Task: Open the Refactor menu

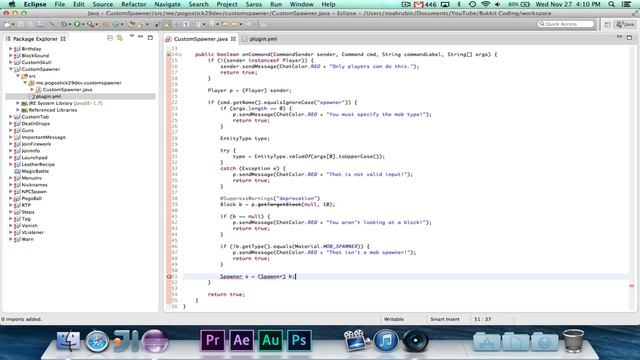Action: 133,4
